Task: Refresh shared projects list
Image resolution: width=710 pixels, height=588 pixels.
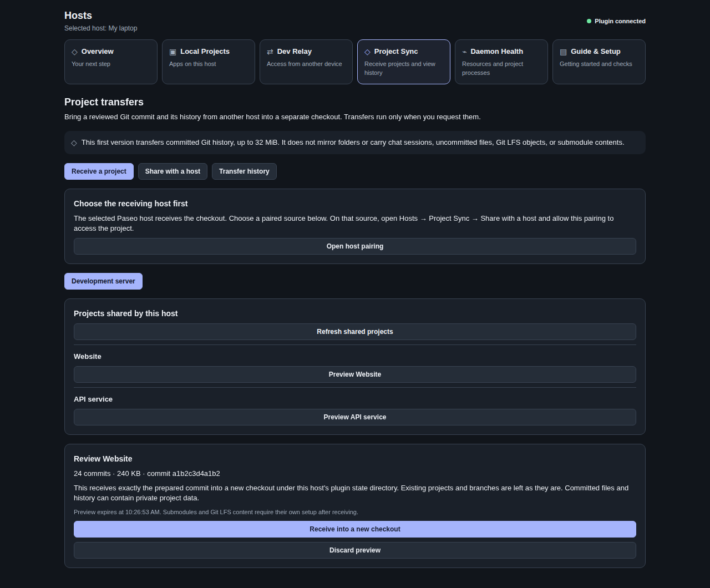Action: pos(355,332)
